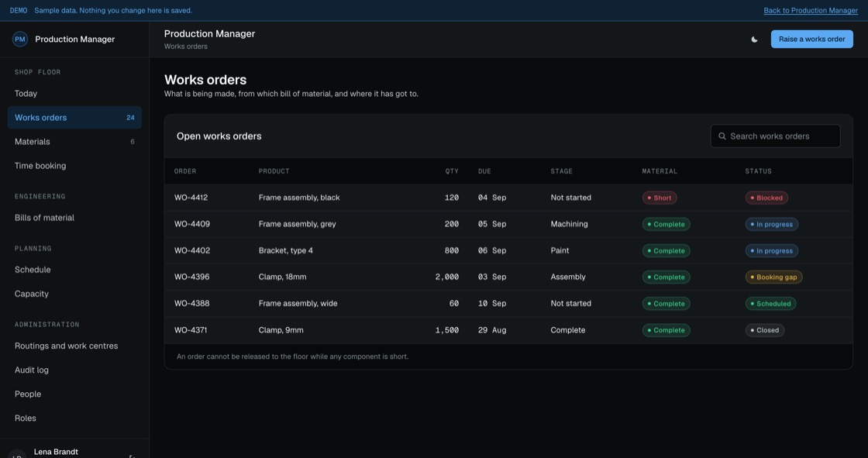Click In progress status on WO-4409

pos(772,224)
